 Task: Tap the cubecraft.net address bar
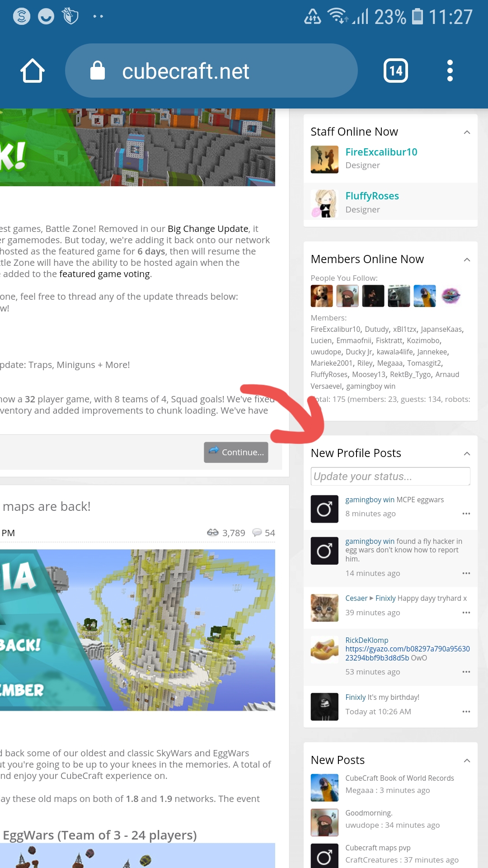click(x=211, y=71)
